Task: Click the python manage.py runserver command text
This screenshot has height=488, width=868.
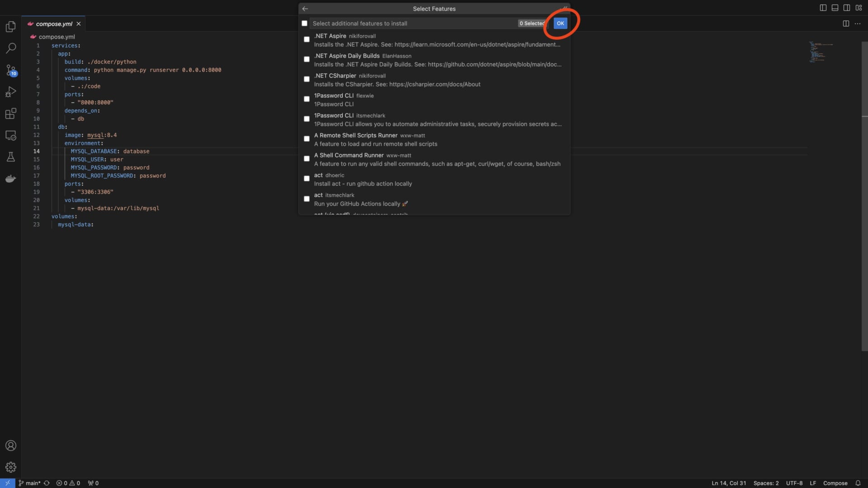Action: coord(157,70)
